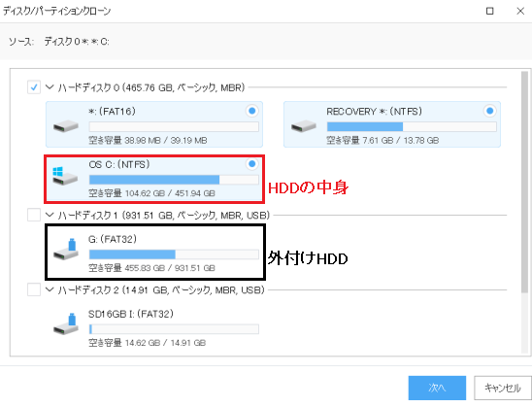Select the FAT16 partition radio button

click(x=251, y=111)
